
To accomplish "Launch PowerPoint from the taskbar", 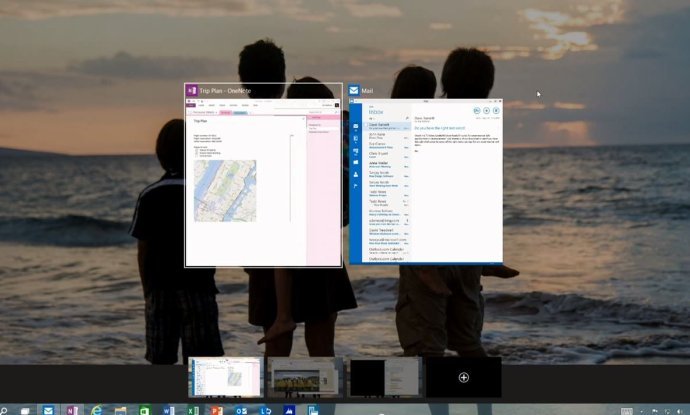I will coord(217,410).
